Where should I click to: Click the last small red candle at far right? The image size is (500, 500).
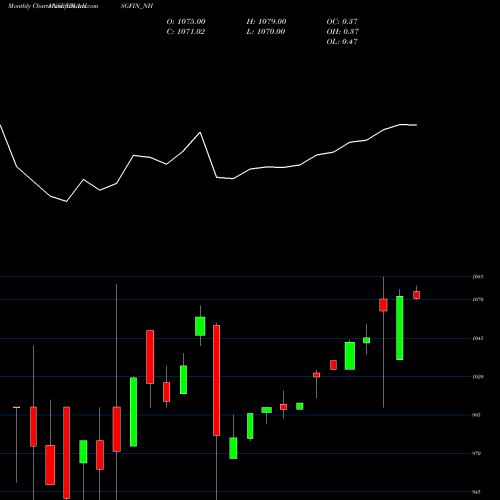pyautogui.click(x=416, y=295)
